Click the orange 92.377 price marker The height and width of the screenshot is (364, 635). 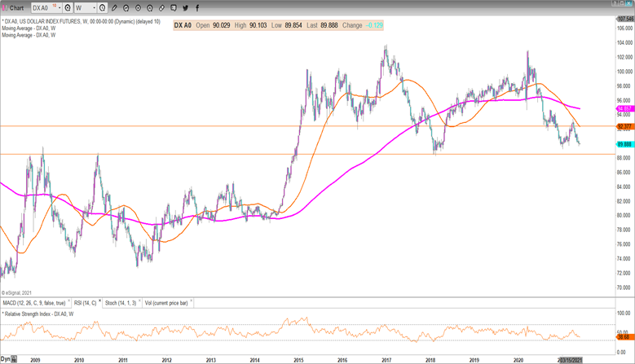(x=624, y=126)
